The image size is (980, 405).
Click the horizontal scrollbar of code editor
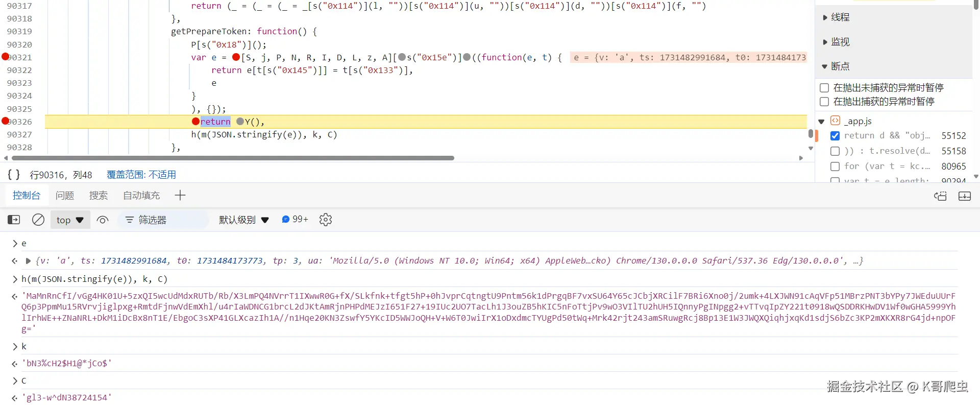232,158
